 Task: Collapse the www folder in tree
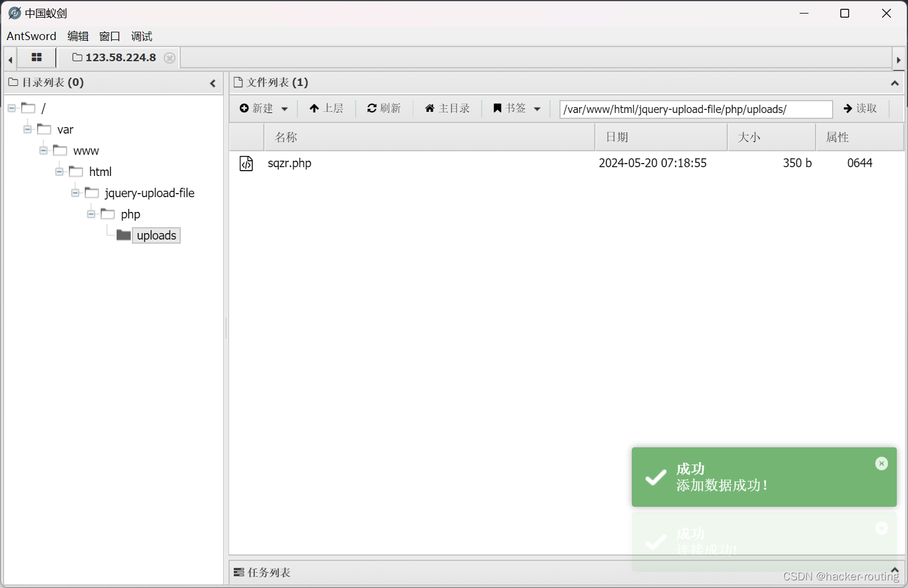[x=43, y=150]
